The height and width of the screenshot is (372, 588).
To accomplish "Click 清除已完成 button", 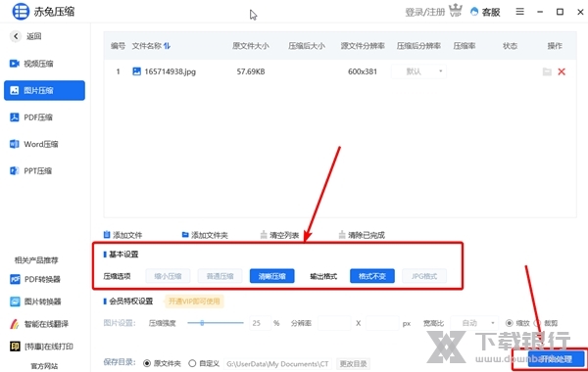I will [x=362, y=235].
